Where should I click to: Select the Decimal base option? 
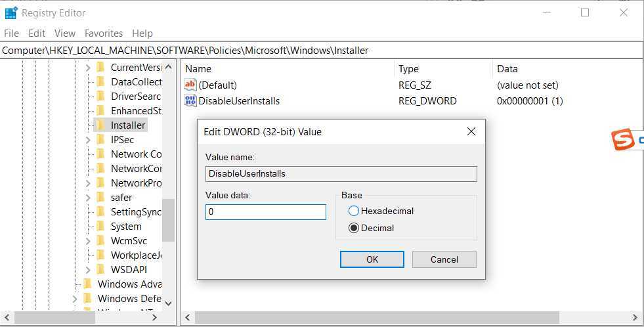(354, 228)
